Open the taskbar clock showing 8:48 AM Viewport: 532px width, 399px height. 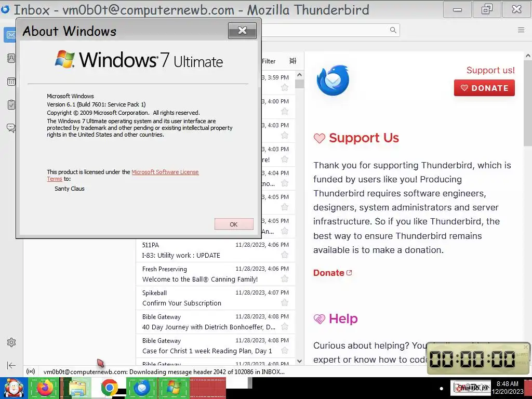click(507, 388)
